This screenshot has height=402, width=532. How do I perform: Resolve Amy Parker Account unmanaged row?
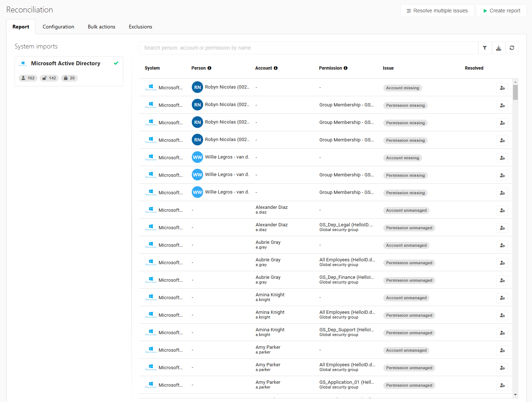pyautogui.click(x=502, y=350)
